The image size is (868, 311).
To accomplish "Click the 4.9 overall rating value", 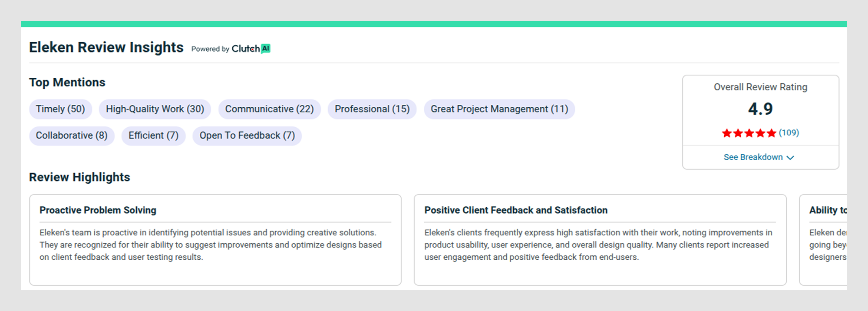I will 760,109.
